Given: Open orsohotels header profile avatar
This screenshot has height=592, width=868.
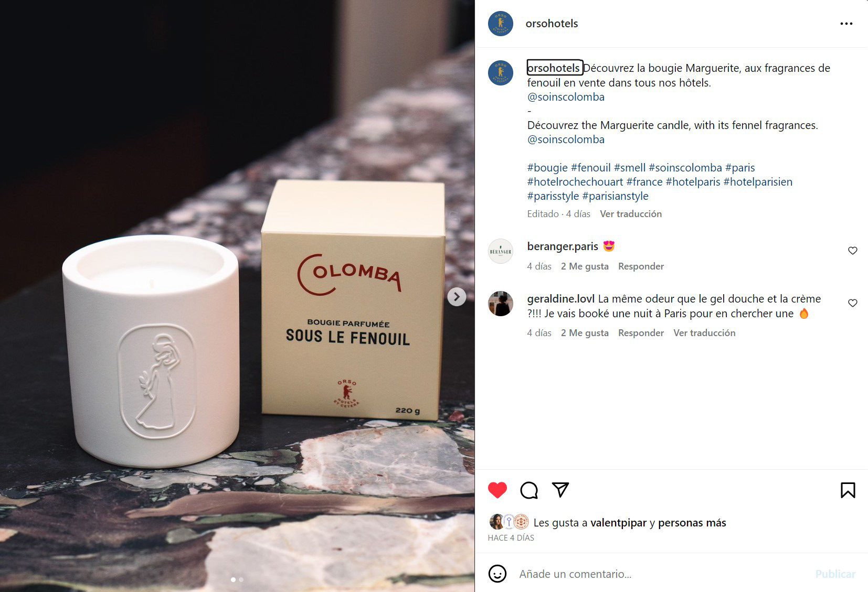Looking at the screenshot, I should coord(501,24).
